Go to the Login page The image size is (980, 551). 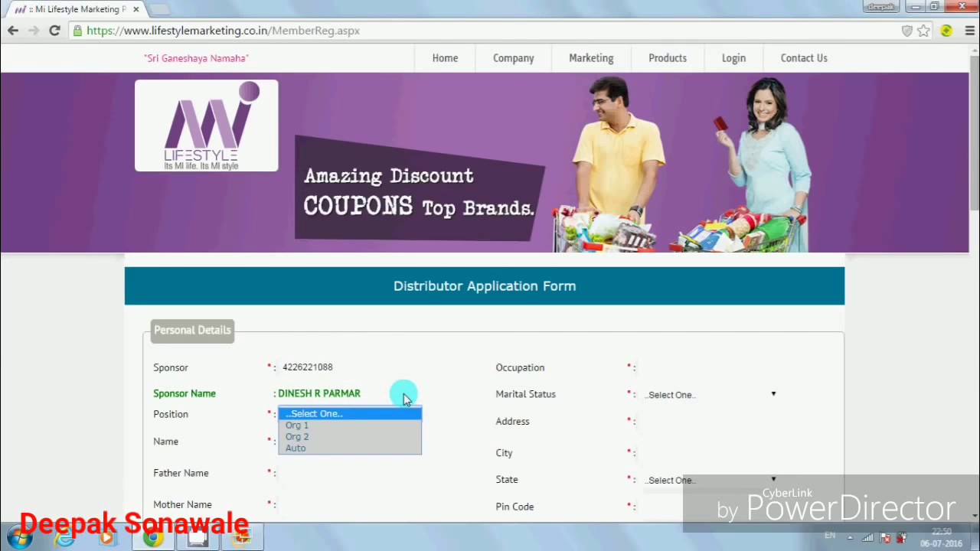click(733, 58)
